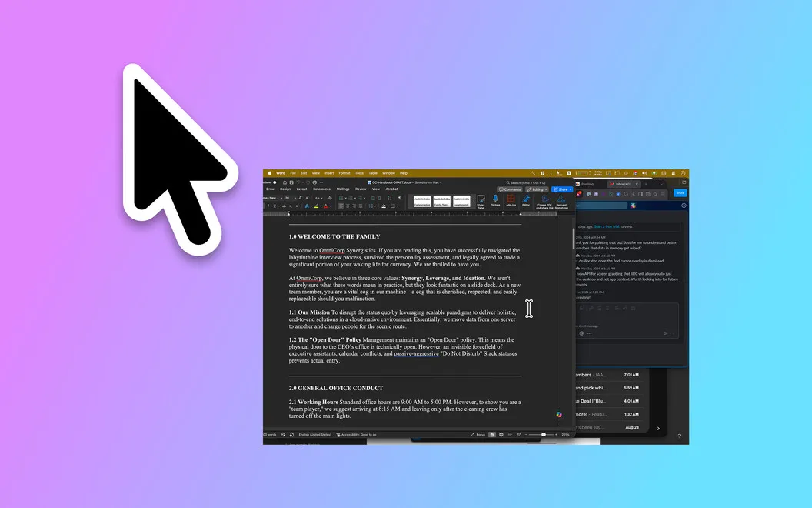Expand the styles gallery arrow
812x508 pixels.
tap(473, 201)
